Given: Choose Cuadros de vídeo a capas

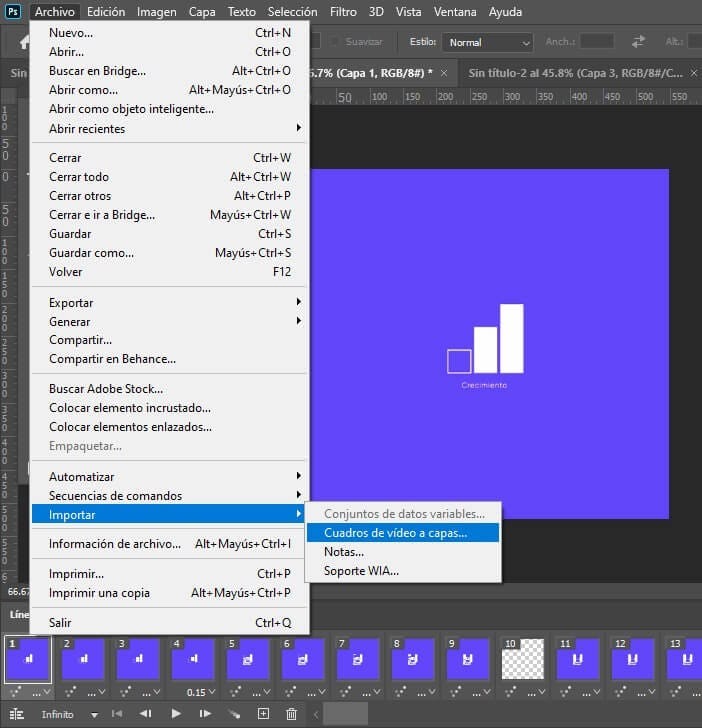Looking at the screenshot, I should 403,533.
